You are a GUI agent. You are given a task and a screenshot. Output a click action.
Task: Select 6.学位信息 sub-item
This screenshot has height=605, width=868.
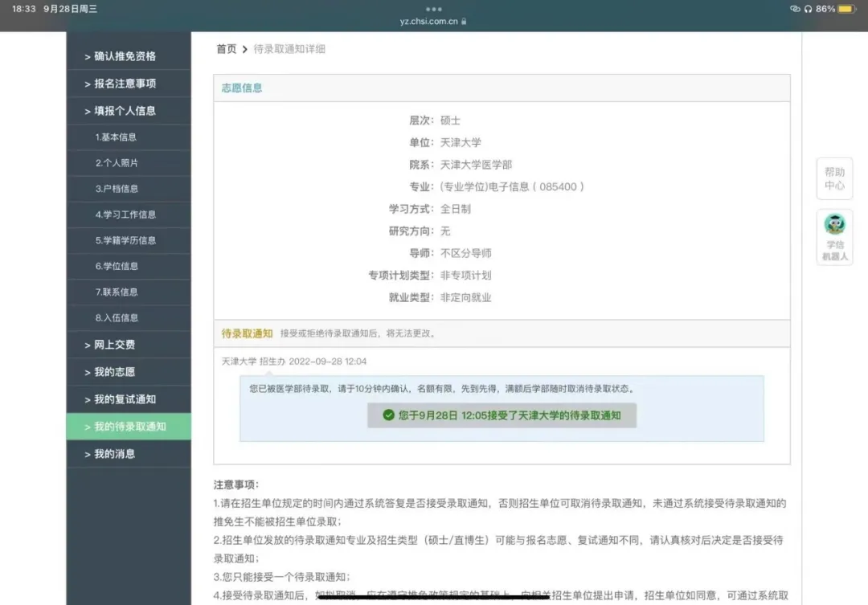pyautogui.click(x=129, y=266)
